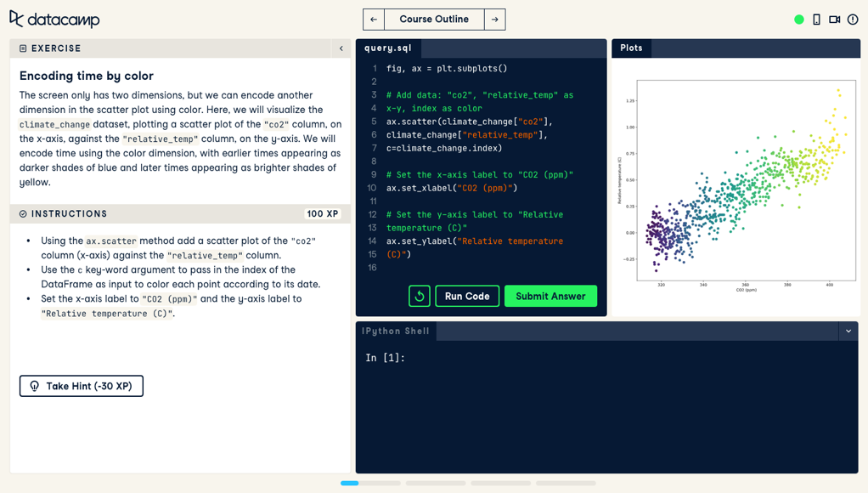The height and width of the screenshot is (493, 868).
Task: Click the green session status dot
Action: click(798, 19)
